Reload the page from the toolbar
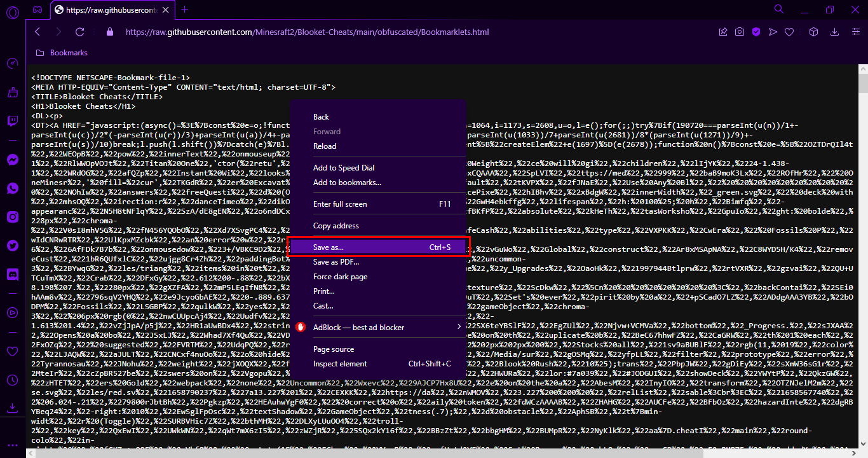 [x=81, y=32]
